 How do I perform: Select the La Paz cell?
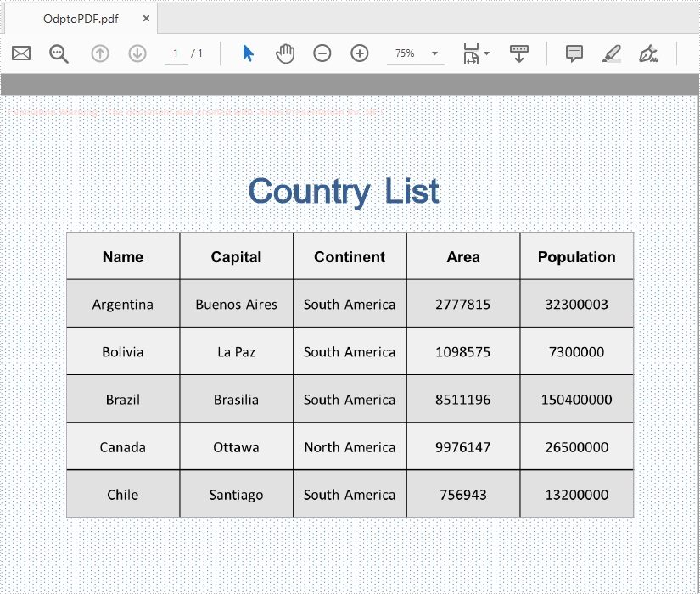[x=236, y=352]
